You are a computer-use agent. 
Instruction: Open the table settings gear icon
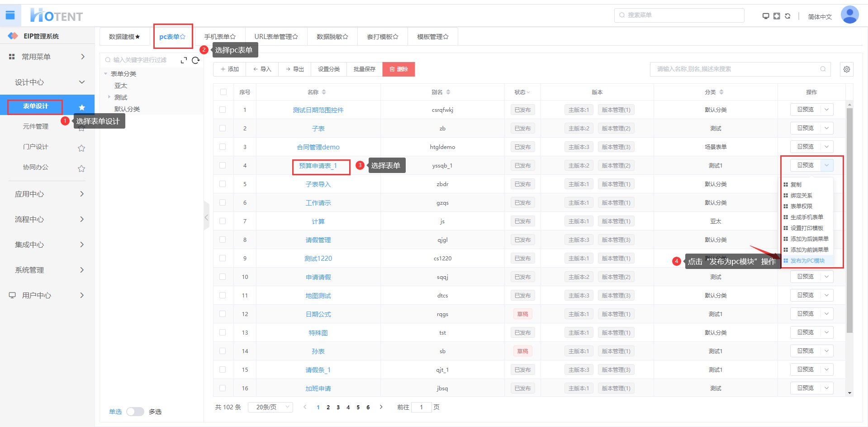tap(847, 69)
